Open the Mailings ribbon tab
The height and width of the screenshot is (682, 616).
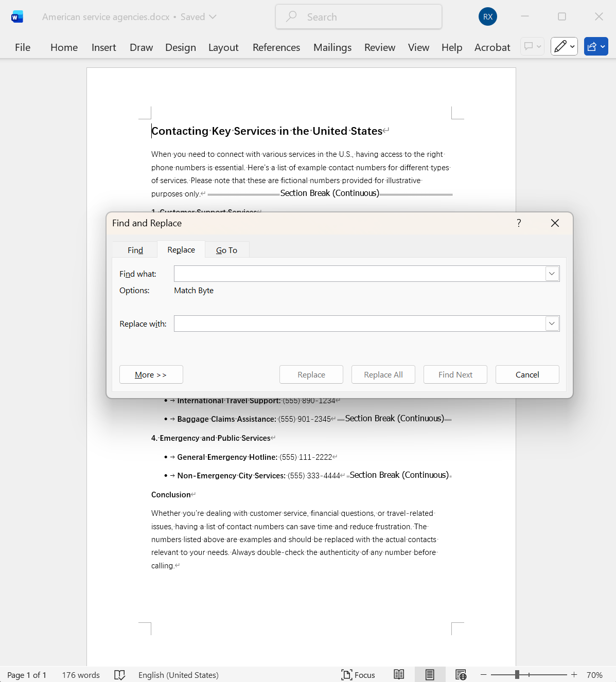(x=332, y=47)
